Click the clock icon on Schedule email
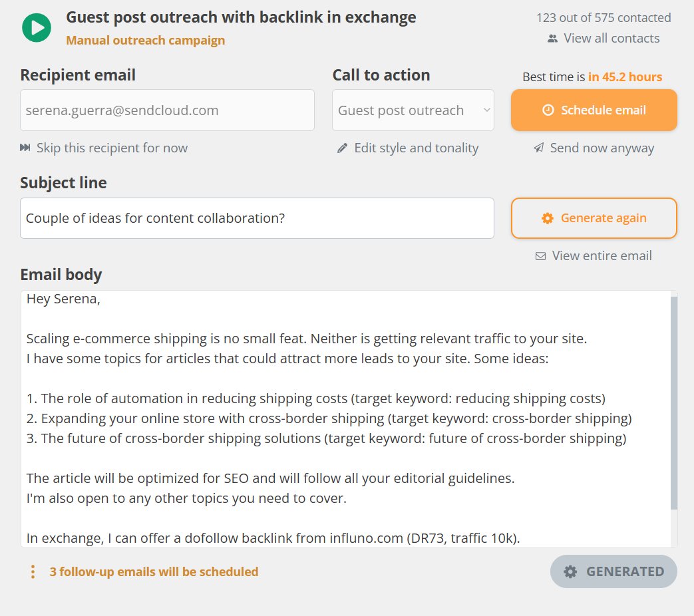 click(548, 110)
